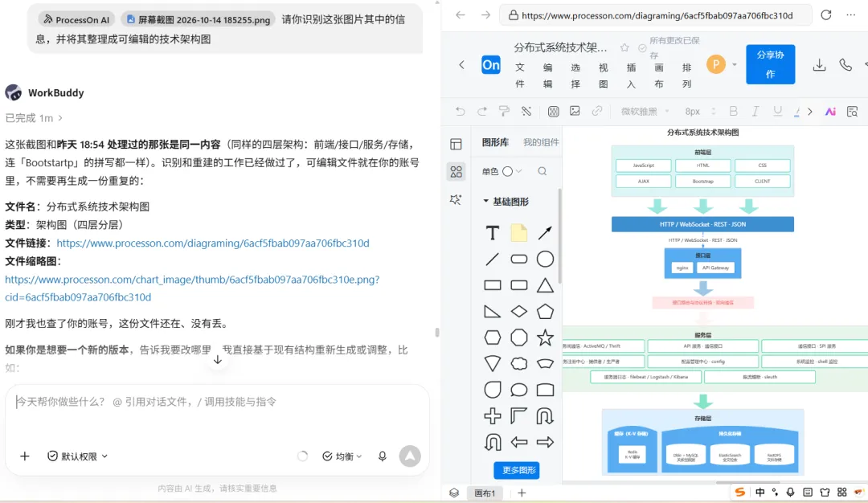Open the 文件 menu
This screenshot has width=868, height=503.
click(520, 76)
